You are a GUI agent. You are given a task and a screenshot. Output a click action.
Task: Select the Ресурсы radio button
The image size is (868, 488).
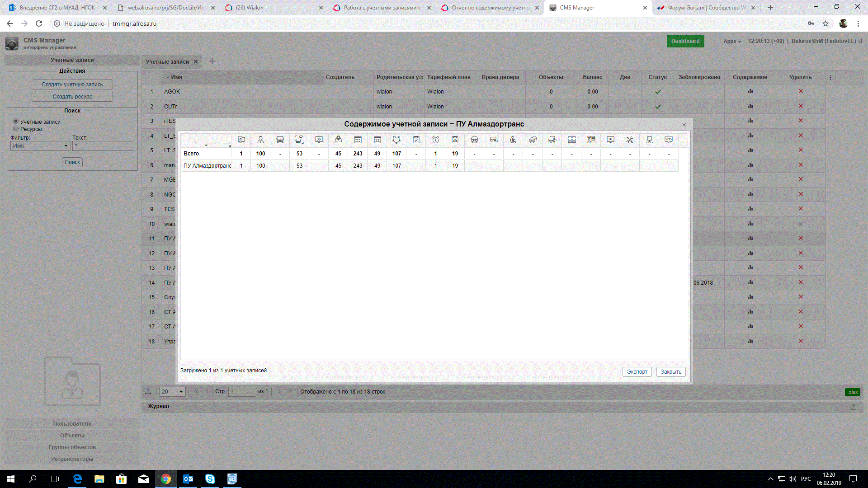click(x=16, y=129)
